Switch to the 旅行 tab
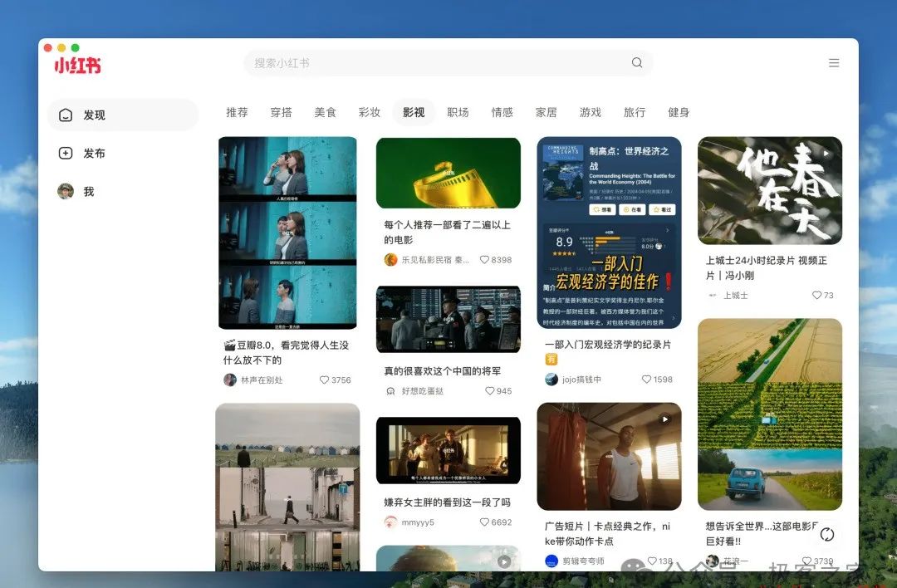Image resolution: width=897 pixels, height=588 pixels. 635,112
